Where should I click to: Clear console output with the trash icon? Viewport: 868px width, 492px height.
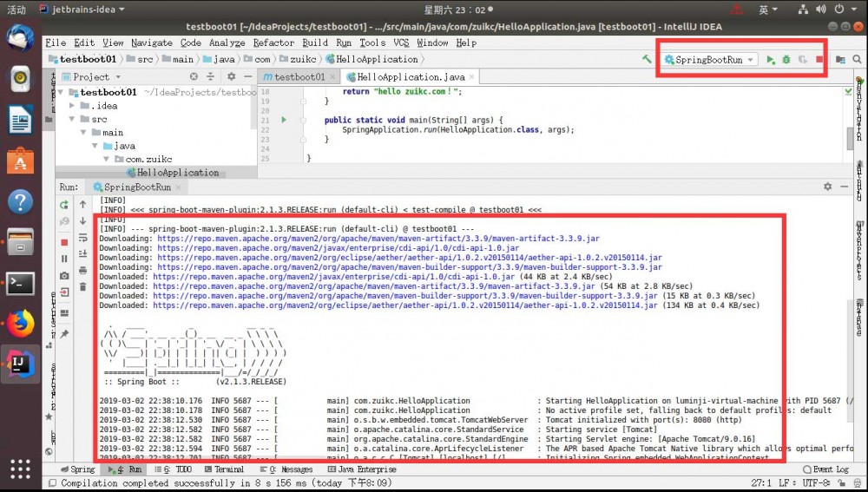pyautogui.click(x=82, y=286)
